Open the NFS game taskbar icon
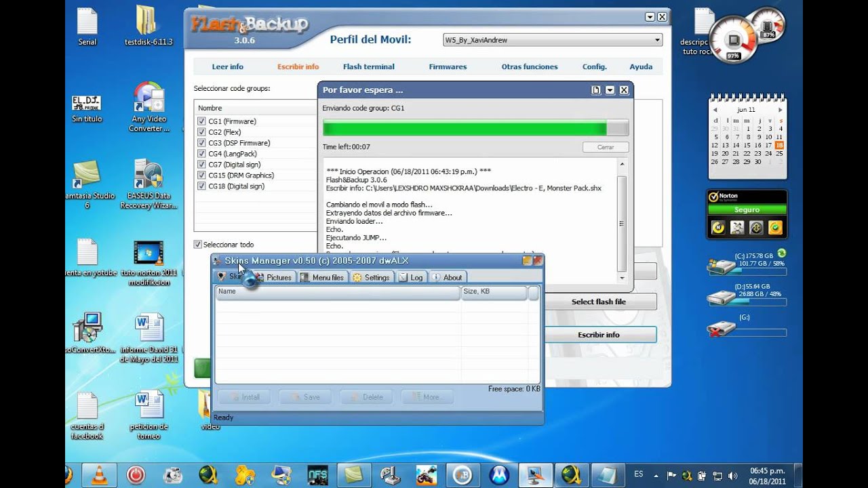Viewport: 868px width, 488px height. [x=317, y=474]
